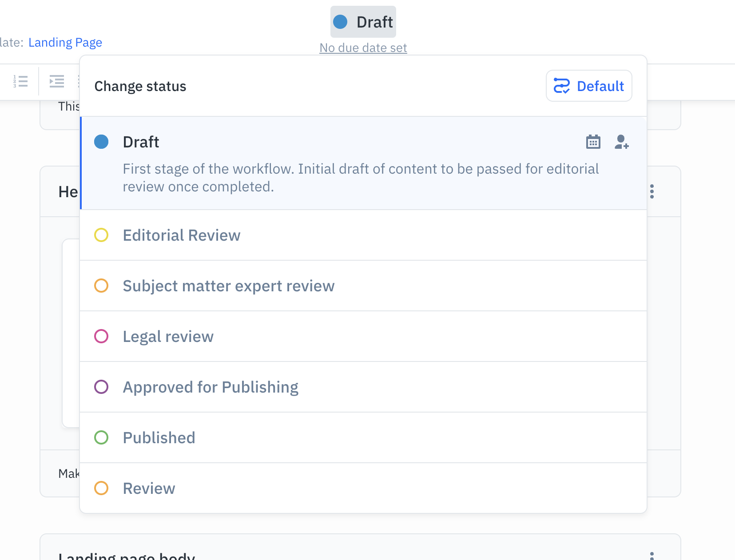Open calendar icon to set Draft stage due date
The width and height of the screenshot is (735, 560).
593,141
